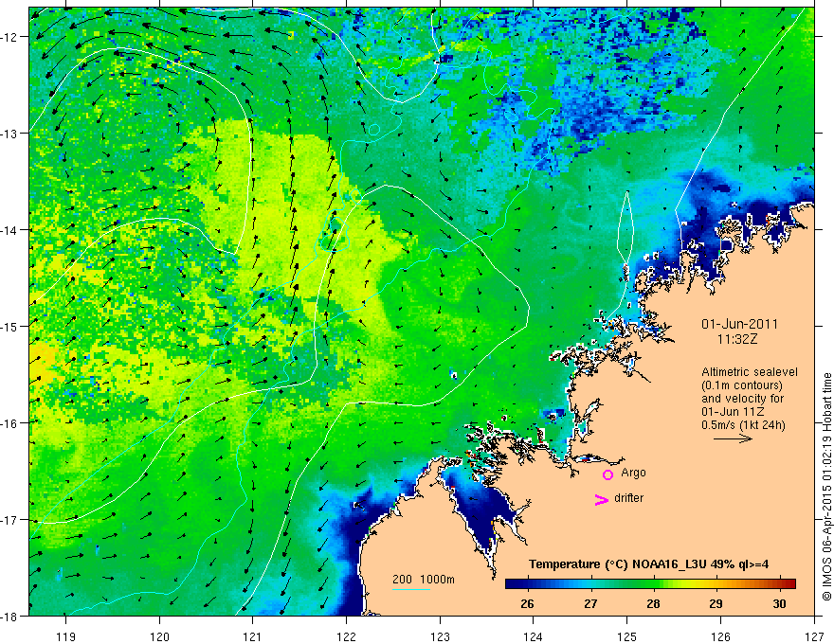Viewport: 834px width, 644px height.
Task: Click longitude axis label 119
Action: (66, 636)
